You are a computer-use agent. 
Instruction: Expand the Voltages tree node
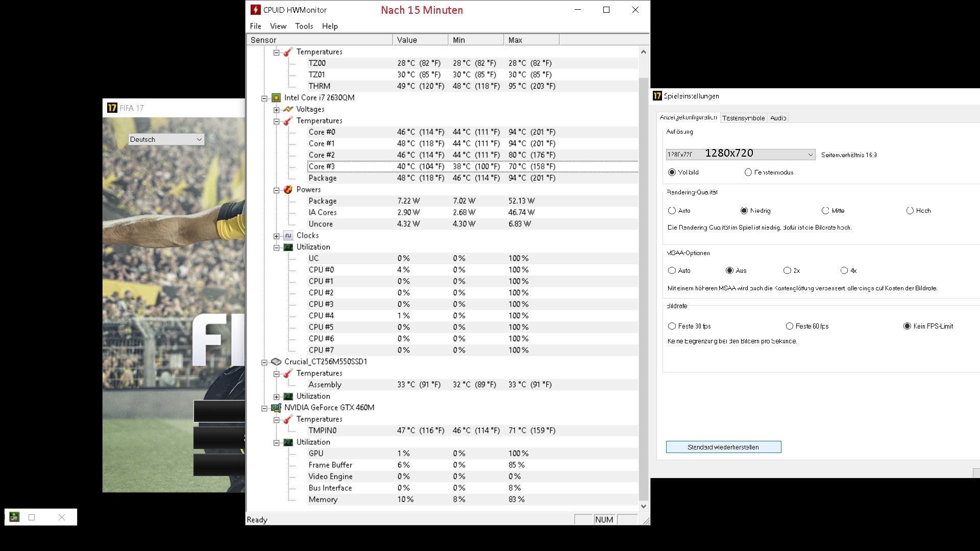pyautogui.click(x=276, y=110)
